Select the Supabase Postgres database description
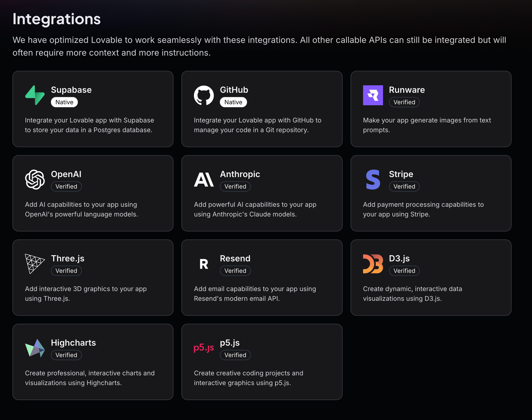Viewport: 532px width, 420px height. coord(89,125)
